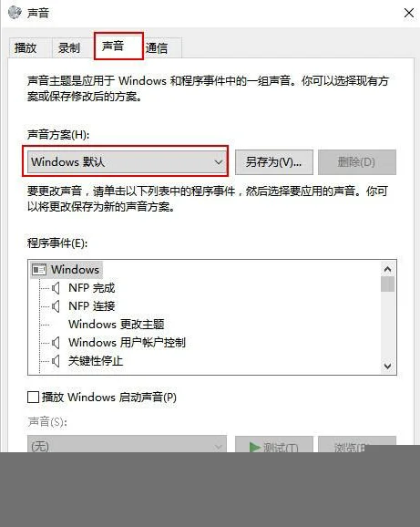Click the Windows program icon in events list
This screenshot has width=420, height=527.
[39, 270]
